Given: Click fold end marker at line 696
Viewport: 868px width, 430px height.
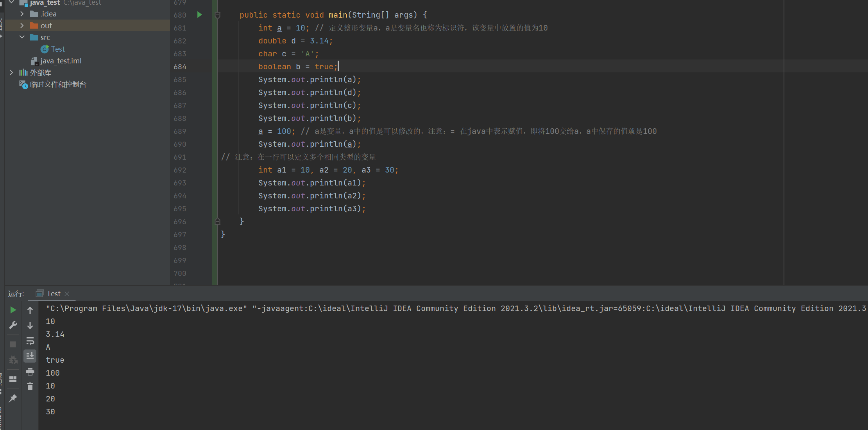Looking at the screenshot, I should 218,221.
